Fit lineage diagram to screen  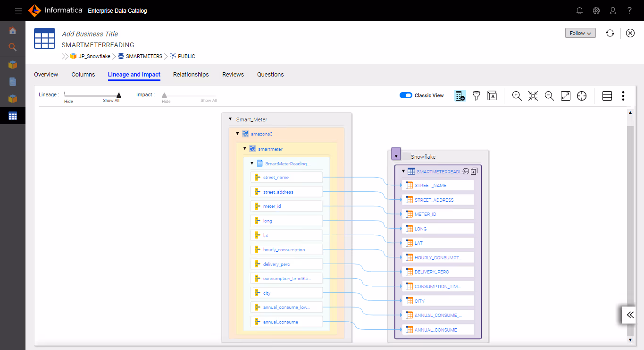click(533, 96)
